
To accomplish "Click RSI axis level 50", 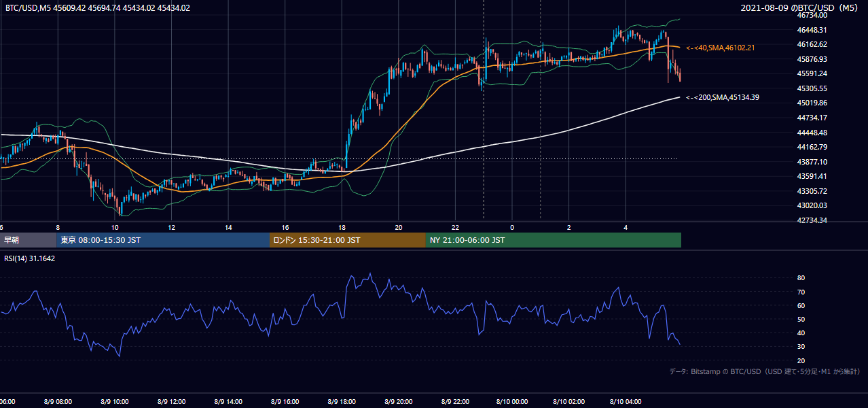I will point(801,319).
